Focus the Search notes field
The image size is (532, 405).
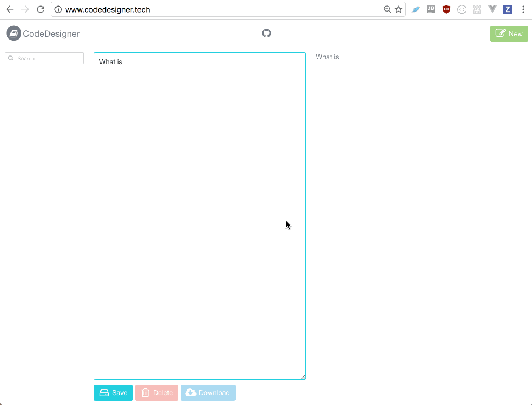[x=44, y=58]
